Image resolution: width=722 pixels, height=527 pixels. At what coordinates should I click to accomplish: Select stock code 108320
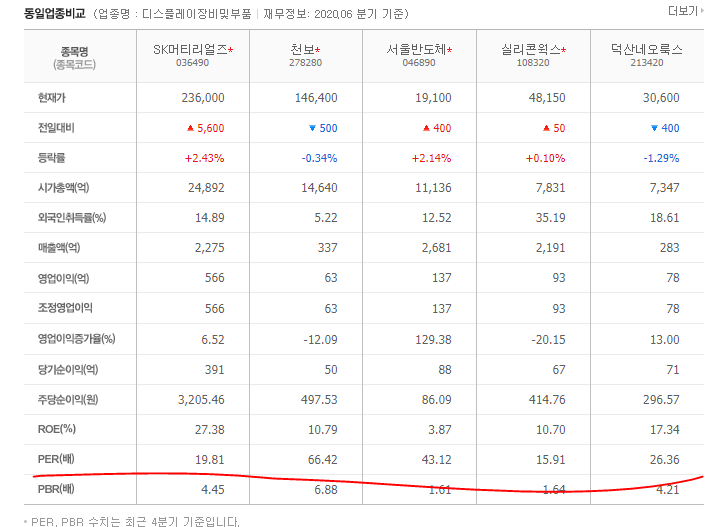pos(533,63)
